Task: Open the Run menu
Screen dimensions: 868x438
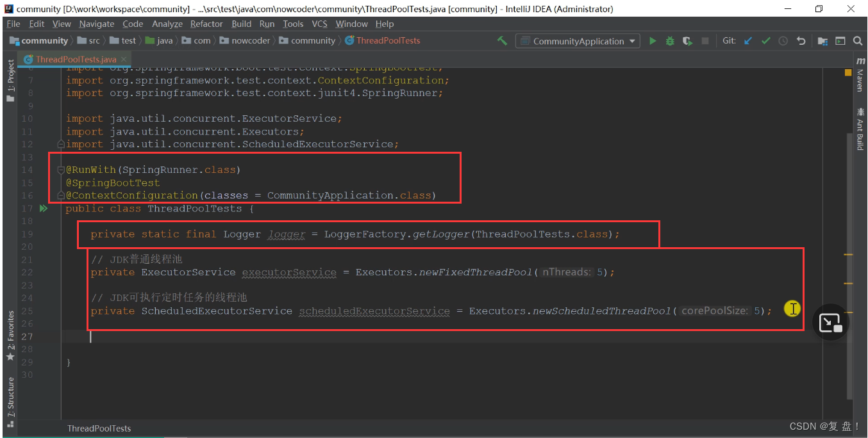Action: click(x=267, y=24)
